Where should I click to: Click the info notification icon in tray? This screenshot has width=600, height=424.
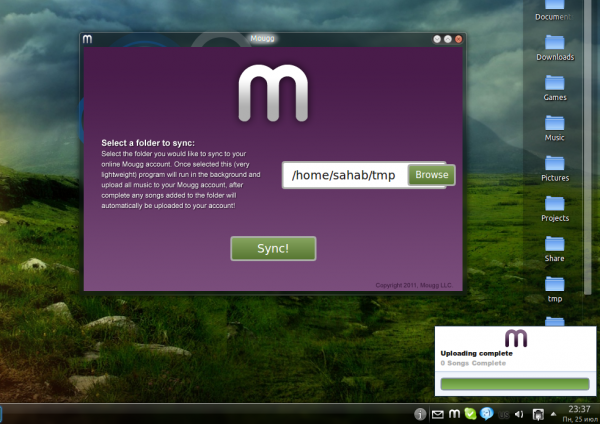[420, 414]
